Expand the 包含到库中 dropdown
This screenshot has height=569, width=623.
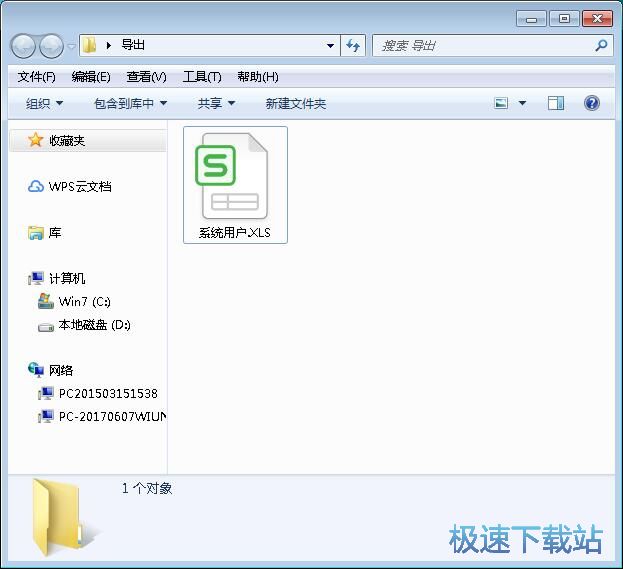tap(130, 104)
